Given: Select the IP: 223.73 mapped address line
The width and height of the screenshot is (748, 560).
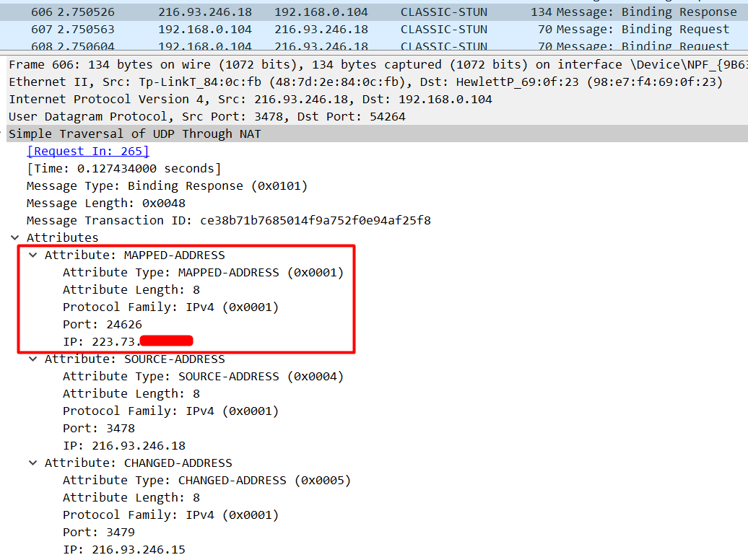Looking at the screenshot, I should tap(128, 341).
